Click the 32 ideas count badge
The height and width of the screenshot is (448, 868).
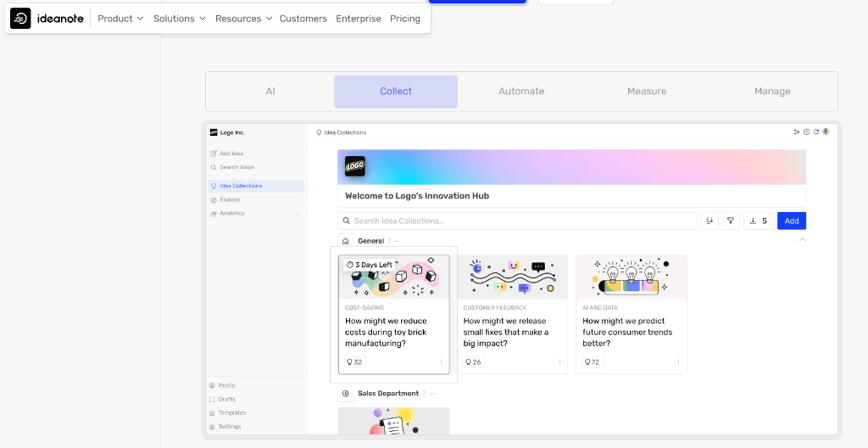coord(354,362)
